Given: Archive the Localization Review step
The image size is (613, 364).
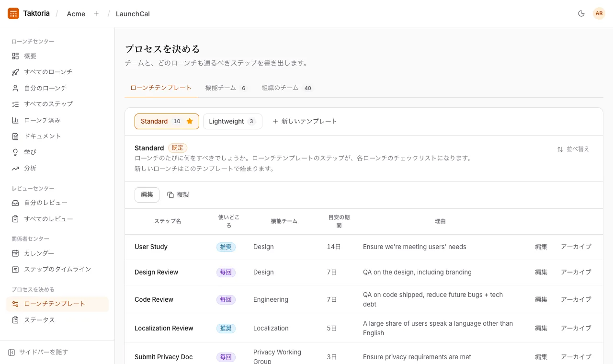Looking at the screenshot, I should tap(576, 328).
